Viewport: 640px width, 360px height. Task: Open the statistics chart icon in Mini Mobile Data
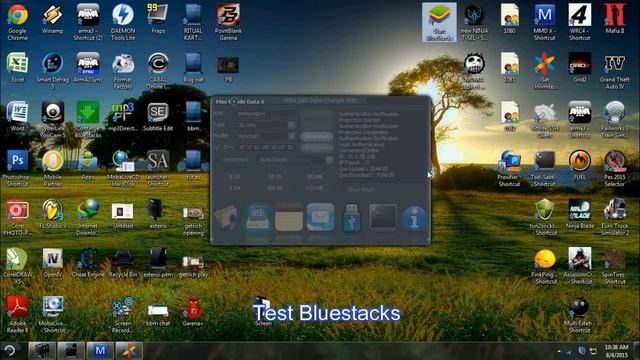(258, 218)
